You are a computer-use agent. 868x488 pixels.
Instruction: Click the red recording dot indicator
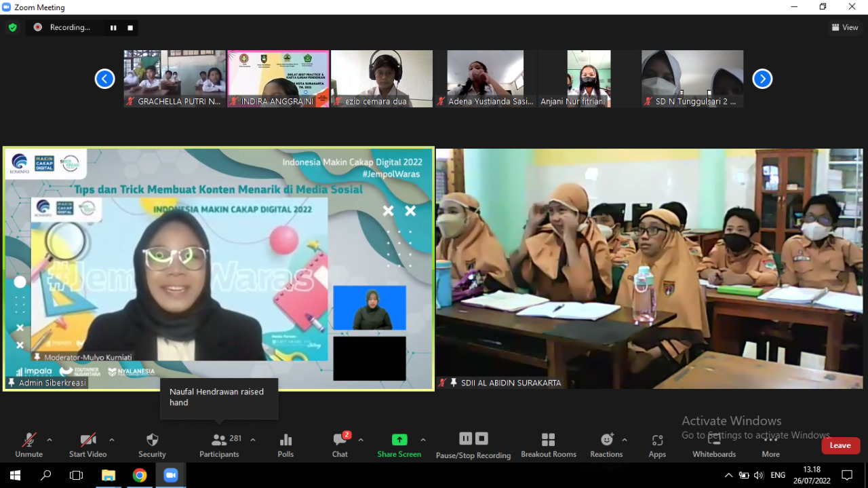pyautogui.click(x=37, y=27)
